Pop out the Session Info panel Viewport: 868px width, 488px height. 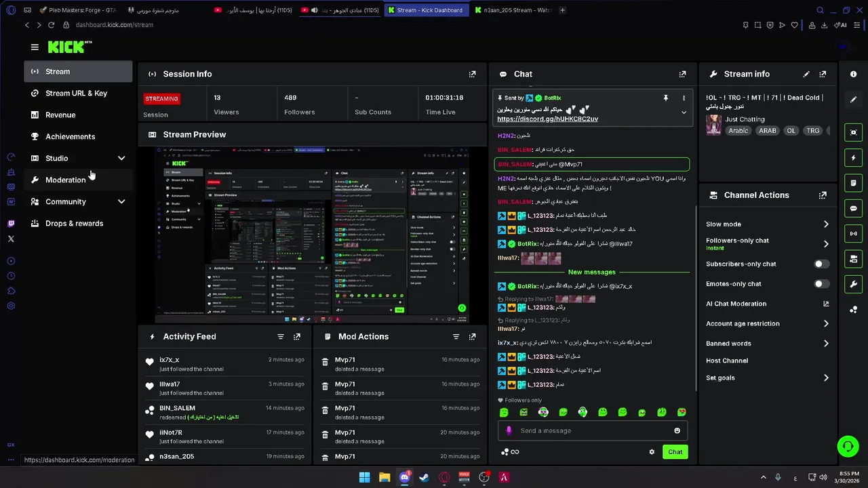472,74
